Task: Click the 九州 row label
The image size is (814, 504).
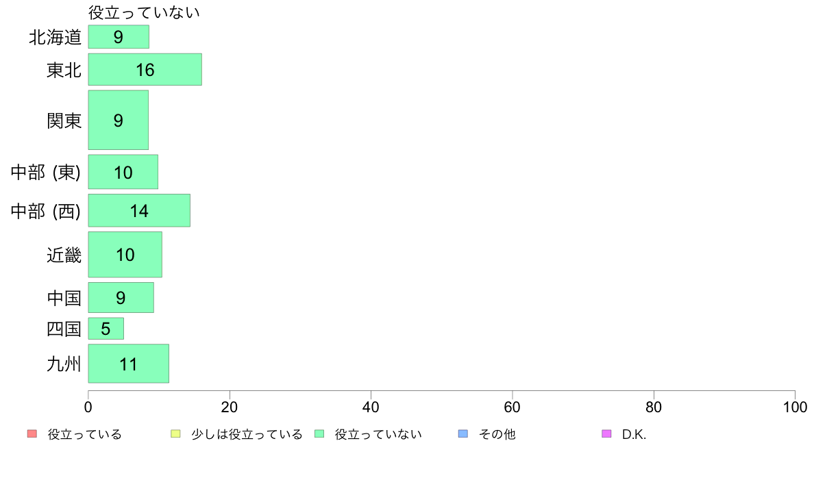Action: 64,364
